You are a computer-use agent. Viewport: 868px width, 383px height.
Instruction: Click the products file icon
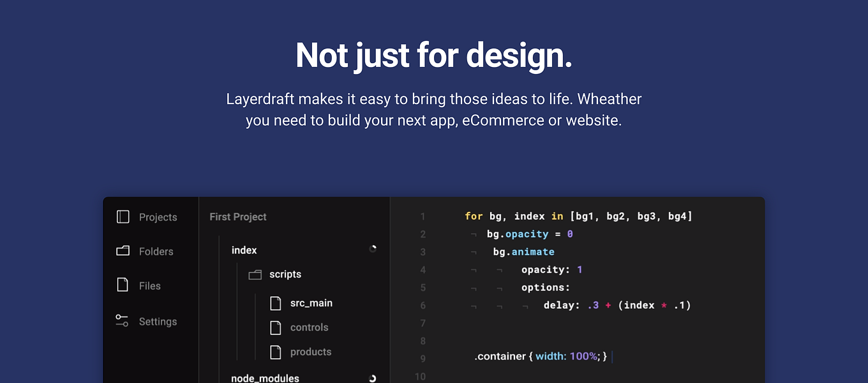click(x=276, y=352)
